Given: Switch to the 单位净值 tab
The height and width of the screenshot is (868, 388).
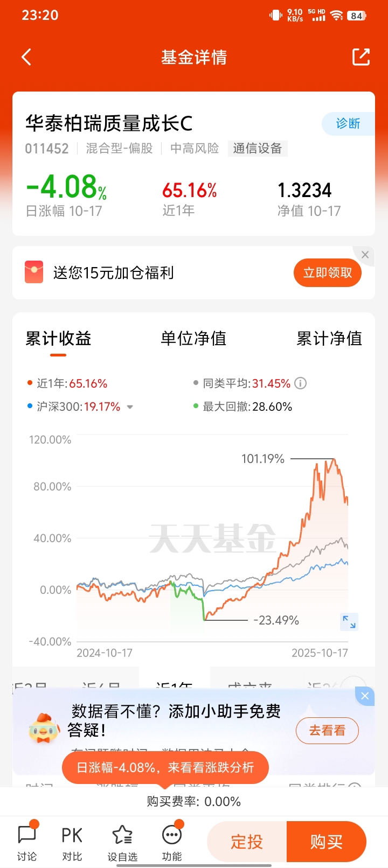Looking at the screenshot, I should 193,339.
